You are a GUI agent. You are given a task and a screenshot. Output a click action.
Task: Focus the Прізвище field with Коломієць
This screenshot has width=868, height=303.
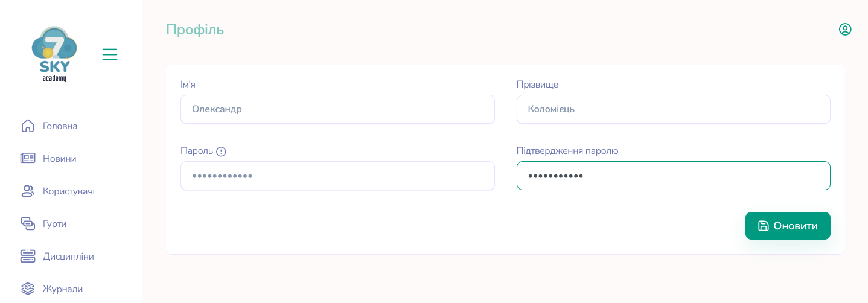click(674, 109)
